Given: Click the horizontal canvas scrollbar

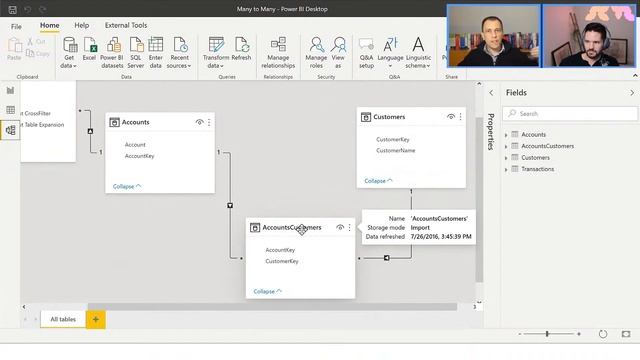Looking at the screenshot, I should [x=273, y=307].
